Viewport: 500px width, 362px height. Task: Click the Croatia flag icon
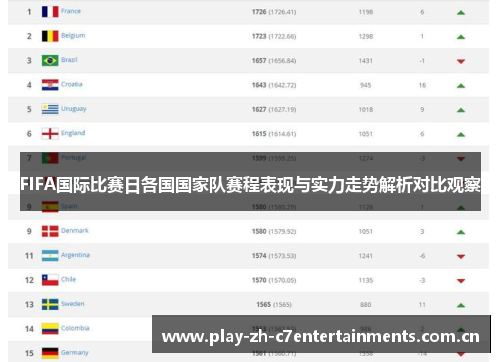[x=50, y=85]
